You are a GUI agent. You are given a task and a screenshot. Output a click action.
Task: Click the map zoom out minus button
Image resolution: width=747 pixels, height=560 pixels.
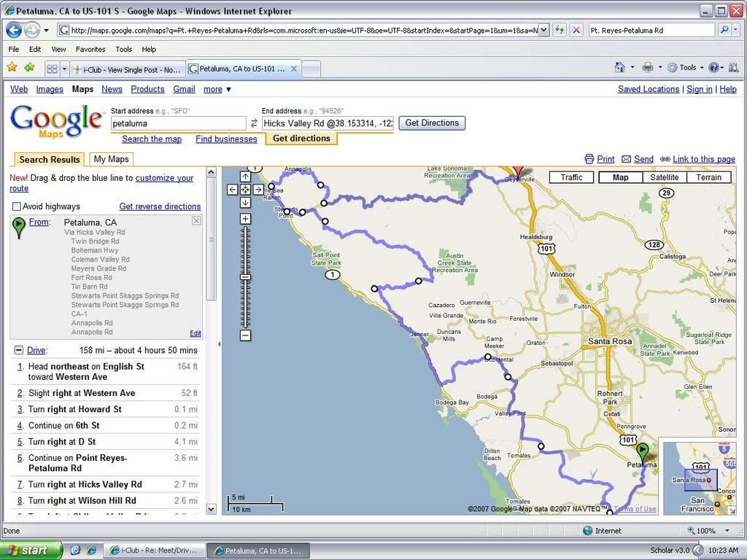tap(246, 335)
